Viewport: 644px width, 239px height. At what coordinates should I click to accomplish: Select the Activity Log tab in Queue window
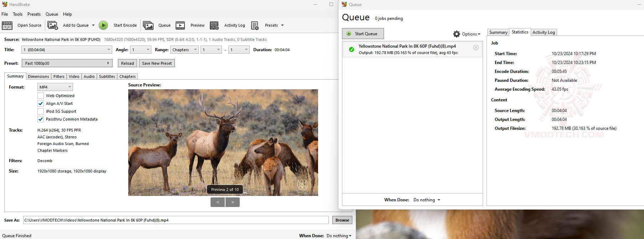point(544,32)
